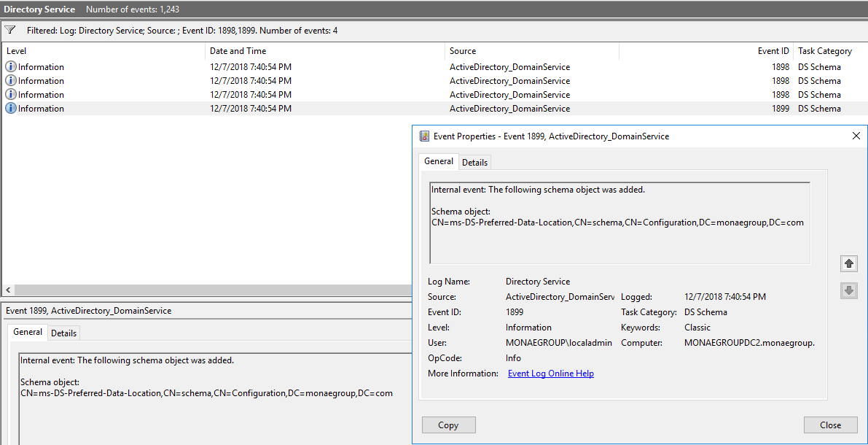Switch to Details tab in bottom preview pane

63,333
